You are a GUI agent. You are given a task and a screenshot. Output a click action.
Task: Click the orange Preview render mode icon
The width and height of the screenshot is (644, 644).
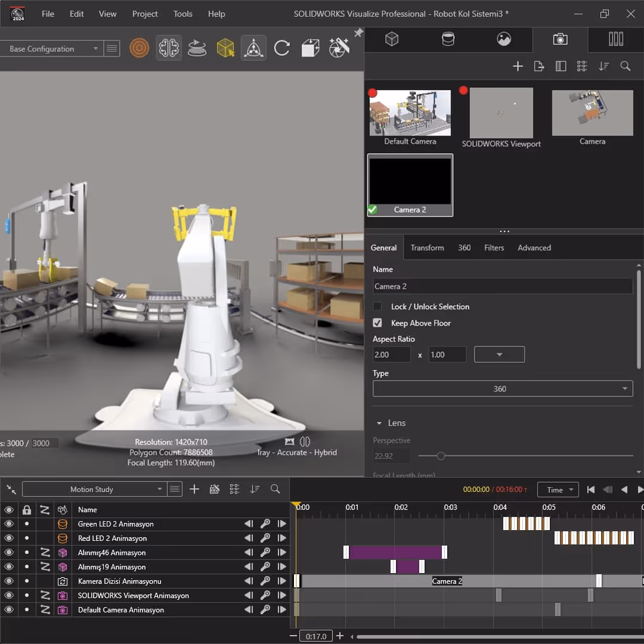(139, 48)
